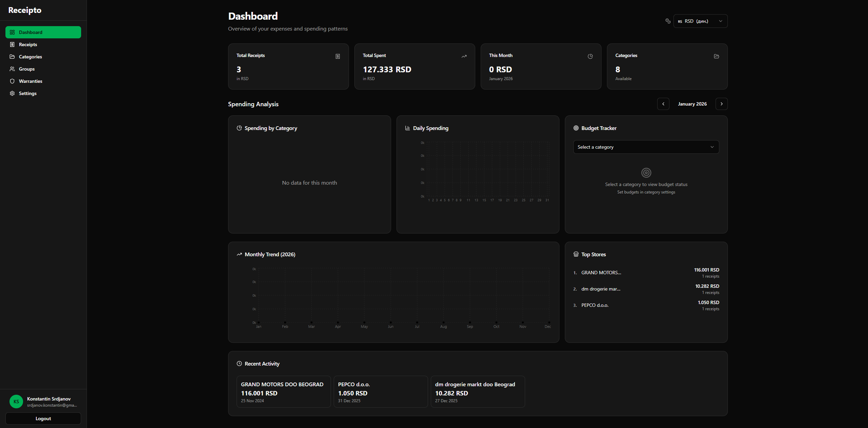Go to Groups in the sidebar
The image size is (868, 428).
[26, 69]
